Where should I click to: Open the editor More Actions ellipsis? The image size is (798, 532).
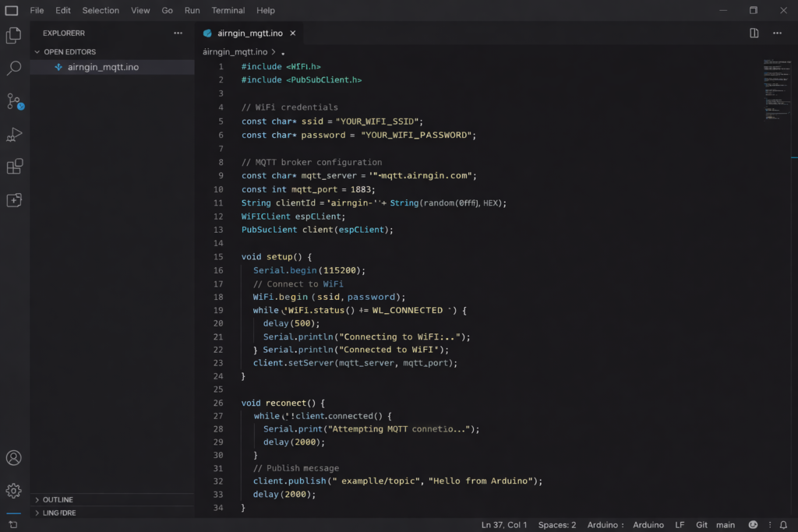[777, 33]
